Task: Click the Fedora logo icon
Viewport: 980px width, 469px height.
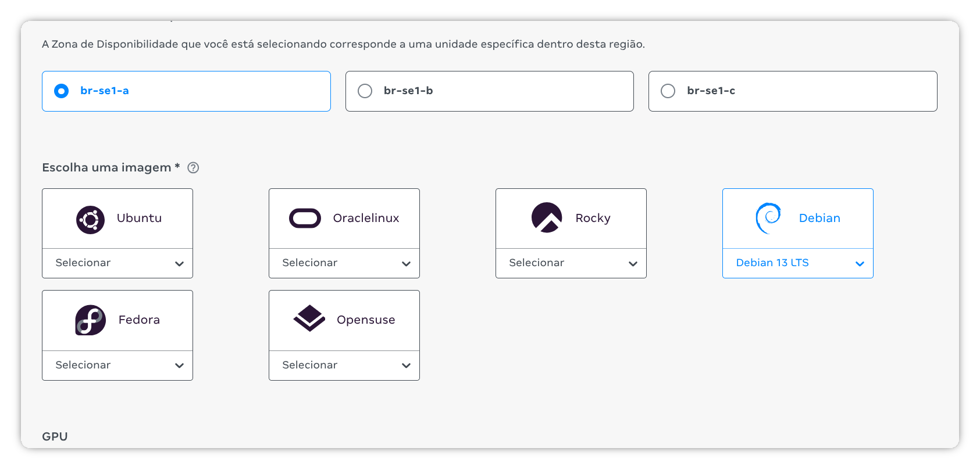Action: click(90, 320)
